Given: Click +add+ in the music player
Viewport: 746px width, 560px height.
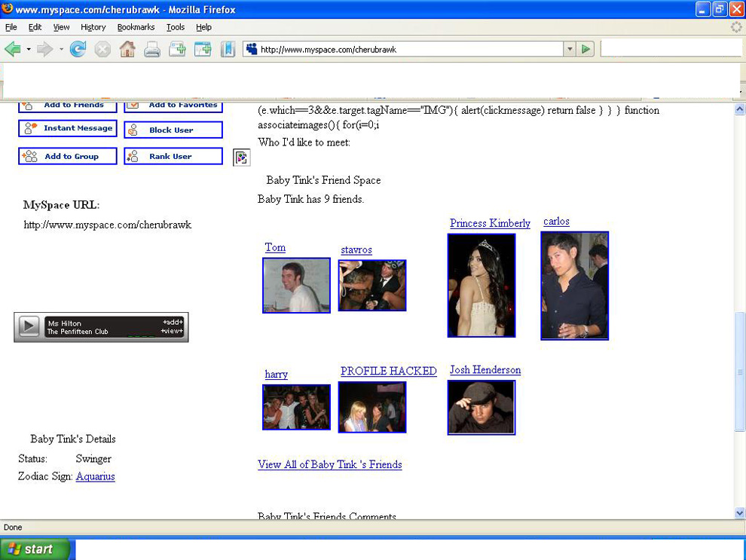Looking at the screenshot, I should tap(173, 322).
